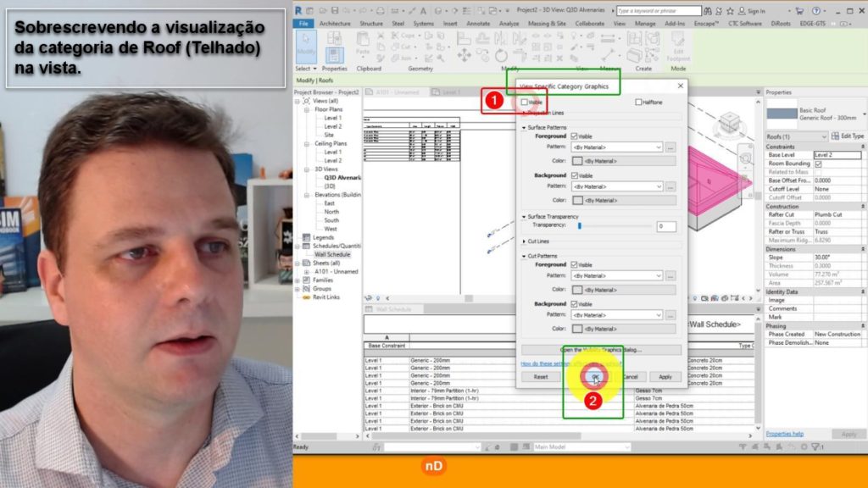Toggle Room Bounding checkbox in Properties

click(x=818, y=164)
